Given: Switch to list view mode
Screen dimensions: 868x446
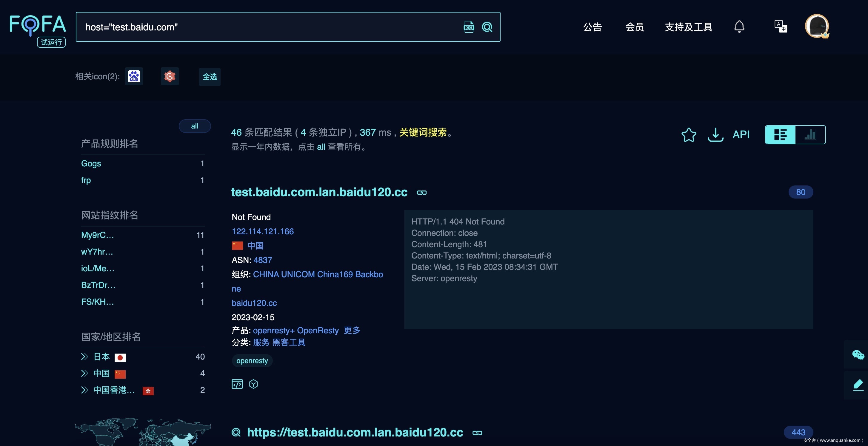Looking at the screenshot, I should point(780,135).
